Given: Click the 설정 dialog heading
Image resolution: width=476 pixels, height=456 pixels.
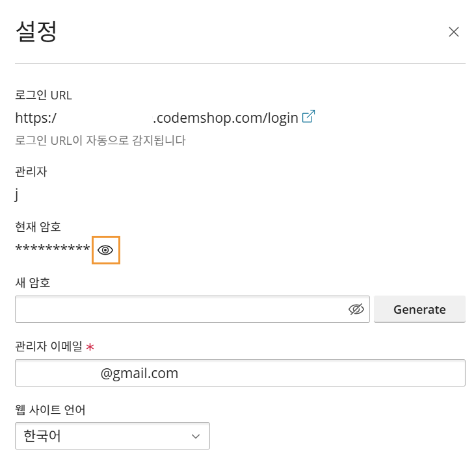Looking at the screenshot, I should pyautogui.click(x=36, y=31).
